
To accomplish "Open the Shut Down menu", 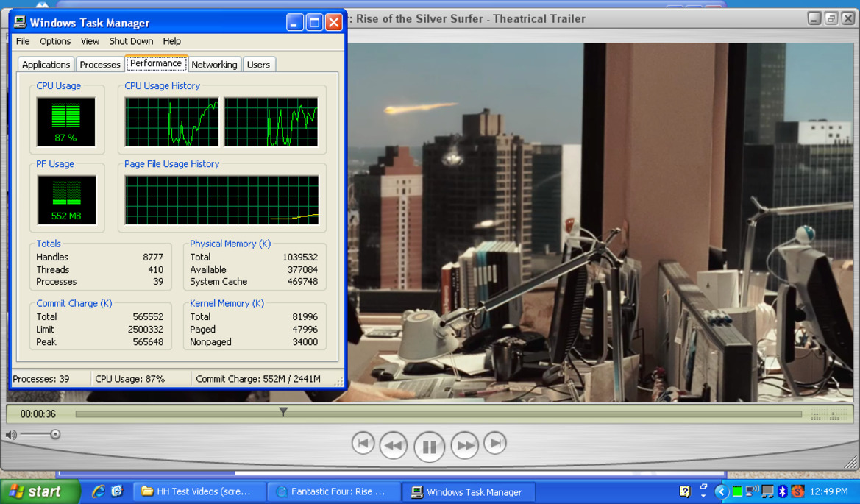I will tap(131, 41).
